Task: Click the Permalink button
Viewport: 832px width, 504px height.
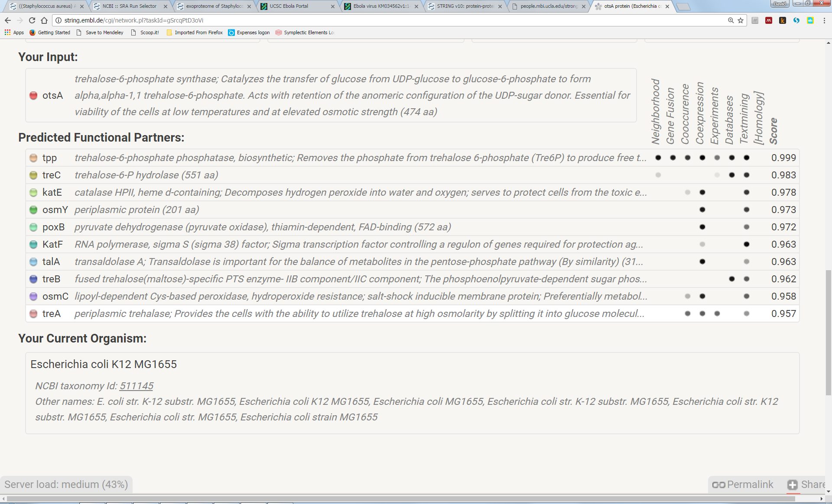Action: pyautogui.click(x=743, y=485)
